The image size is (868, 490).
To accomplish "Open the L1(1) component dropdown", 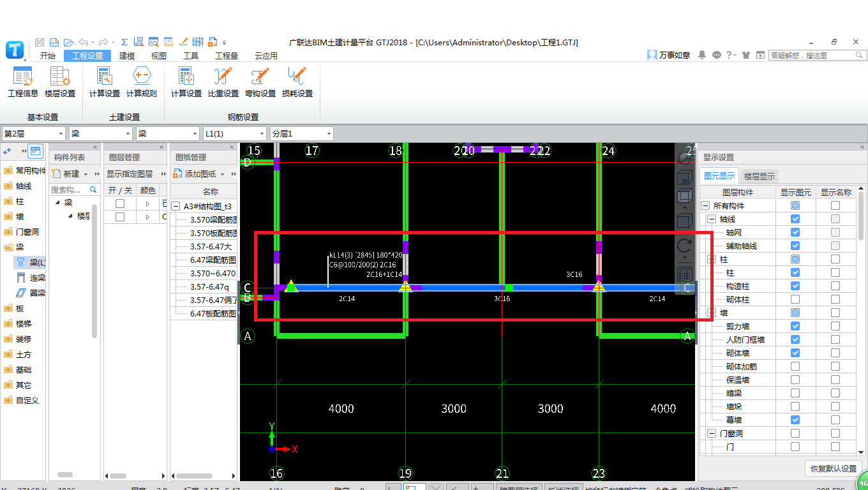I will (234, 133).
